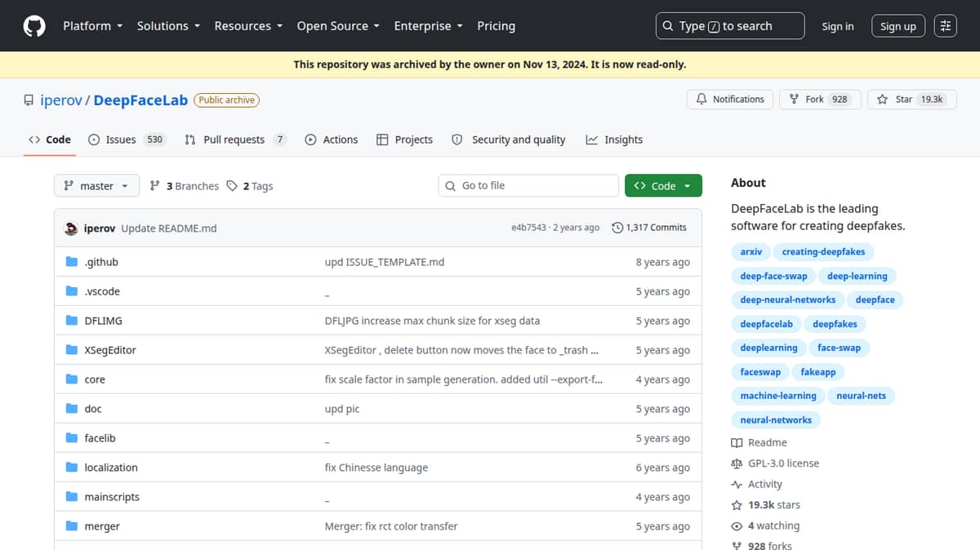The height and width of the screenshot is (550, 980).
Task: Select the Code tab
Action: (x=50, y=140)
